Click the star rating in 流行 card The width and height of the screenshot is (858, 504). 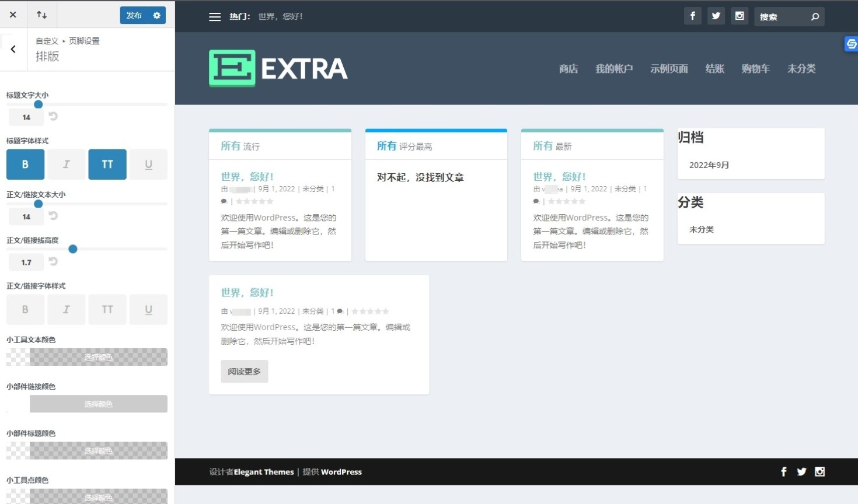(x=254, y=201)
